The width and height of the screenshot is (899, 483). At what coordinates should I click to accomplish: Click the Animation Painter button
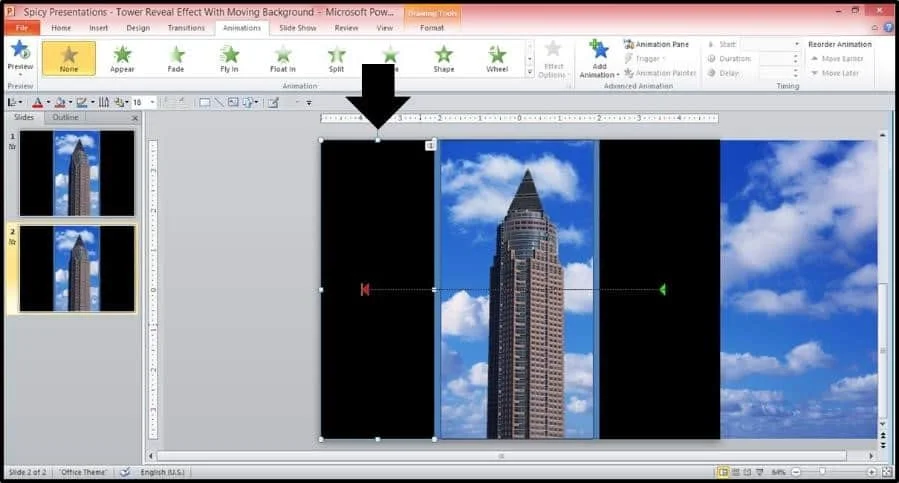pos(660,73)
